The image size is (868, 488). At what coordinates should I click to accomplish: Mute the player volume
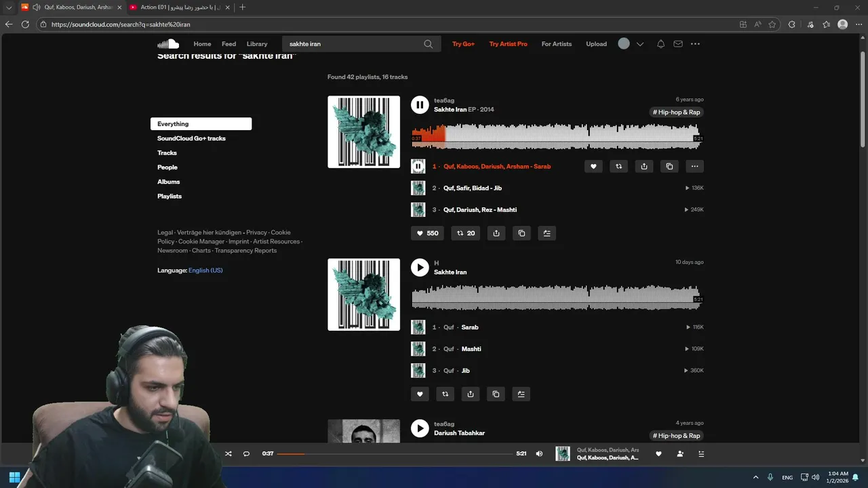click(x=539, y=453)
